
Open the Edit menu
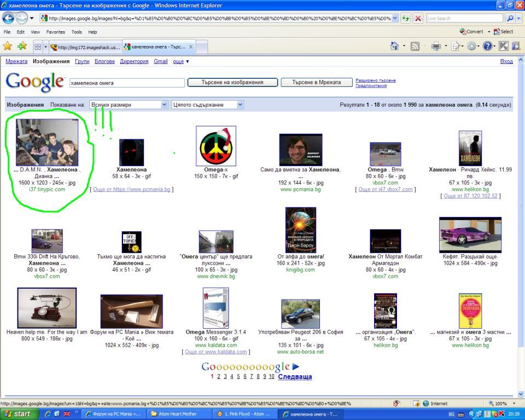21,32
